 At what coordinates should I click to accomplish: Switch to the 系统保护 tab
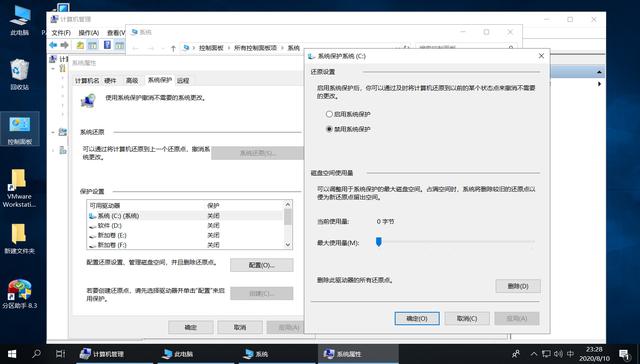pyautogui.click(x=160, y=80)
